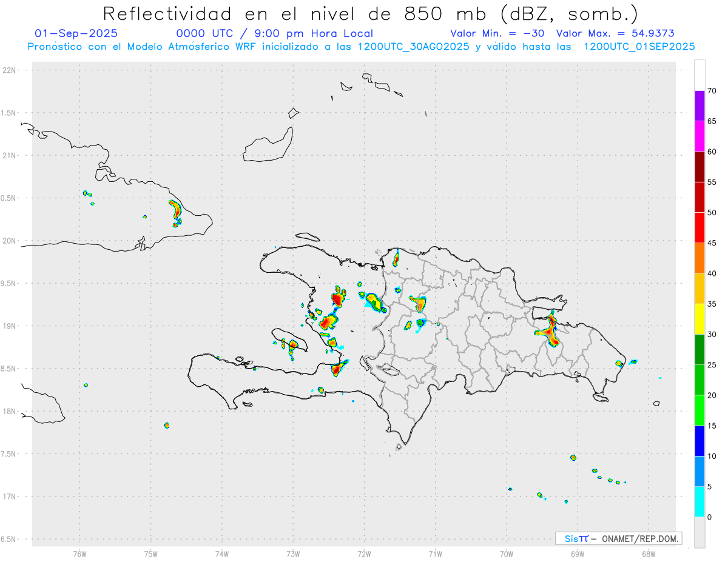Screen dimensions: 728x562
Task: Click the elongated storm cell over eastern Cuba
Action: point(175,212)
